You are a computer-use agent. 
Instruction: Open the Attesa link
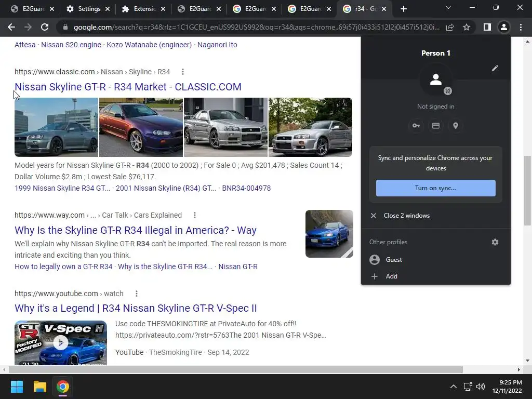[25, 45]
